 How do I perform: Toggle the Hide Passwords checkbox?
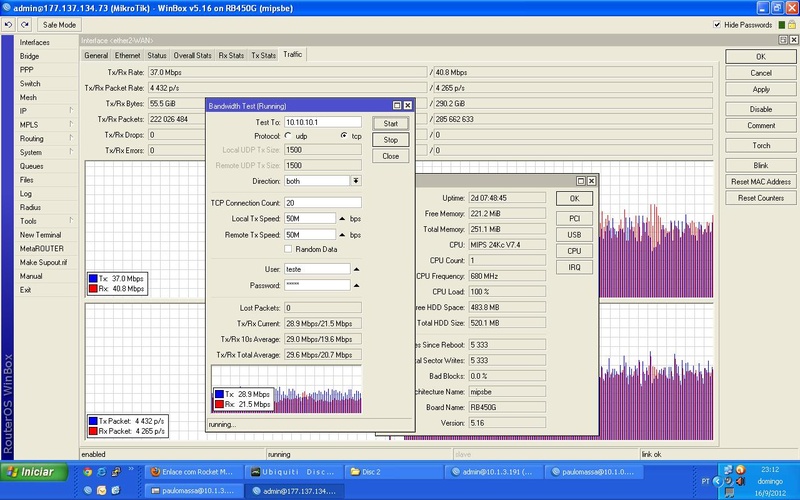[716, 24]
